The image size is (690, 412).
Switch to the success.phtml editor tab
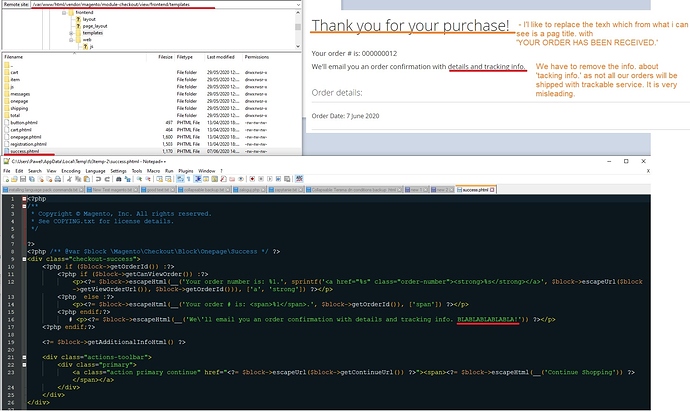(475, 190)
